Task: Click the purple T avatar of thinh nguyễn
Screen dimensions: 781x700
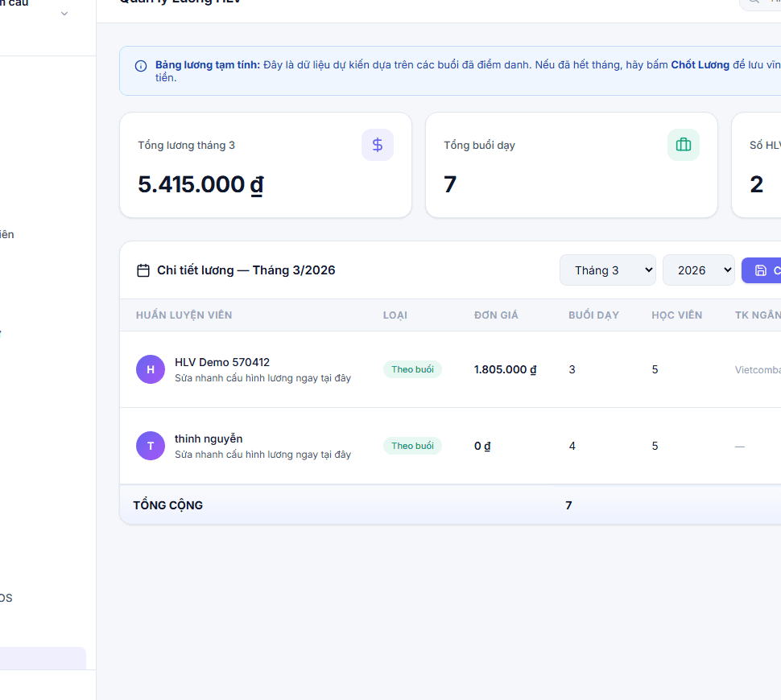Action: pyautogui.click(x=151, y=446)
